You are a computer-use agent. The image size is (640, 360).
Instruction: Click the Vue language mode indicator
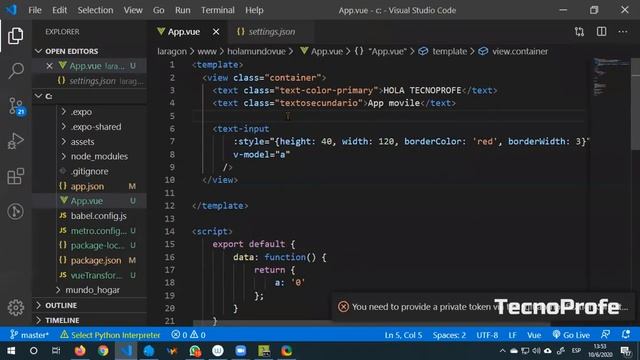(534, 335)
